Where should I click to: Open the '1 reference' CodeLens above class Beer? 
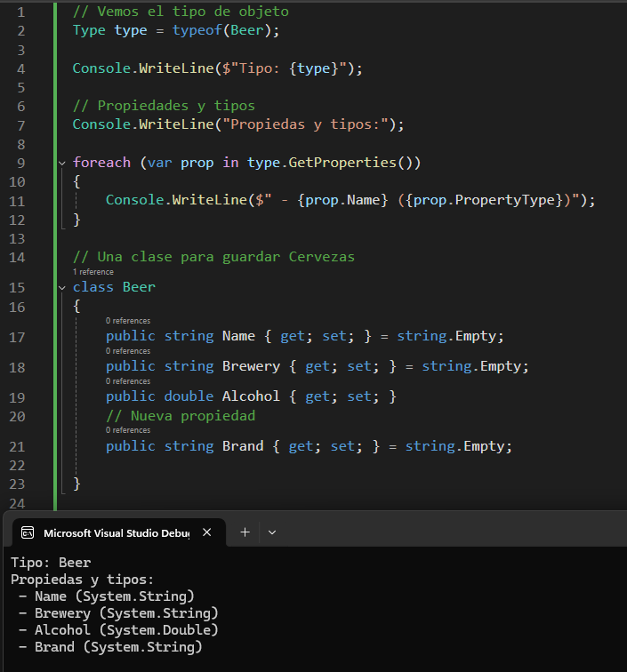tap(93, 272)
